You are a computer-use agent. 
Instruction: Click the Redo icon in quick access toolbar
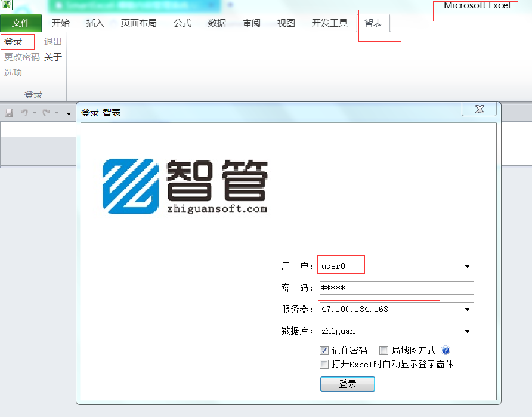pos(46,113)
